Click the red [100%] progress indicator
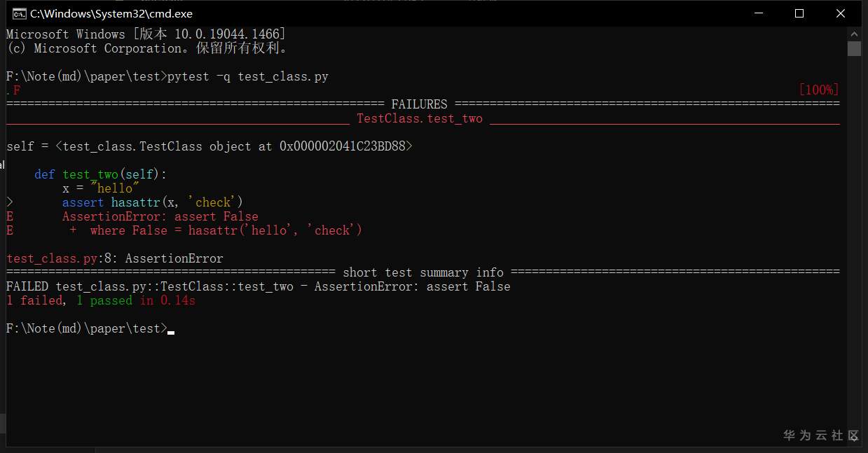 tap(818, 90)
